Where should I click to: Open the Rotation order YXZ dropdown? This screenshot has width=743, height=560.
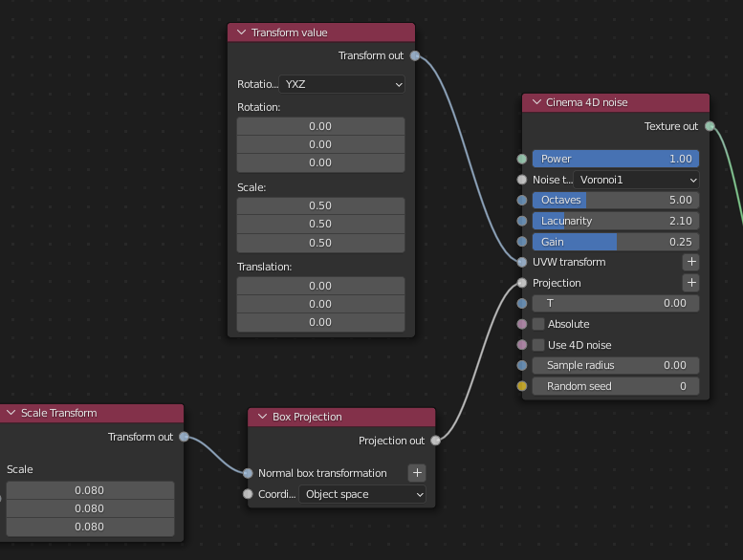click(x=343, y=84)
